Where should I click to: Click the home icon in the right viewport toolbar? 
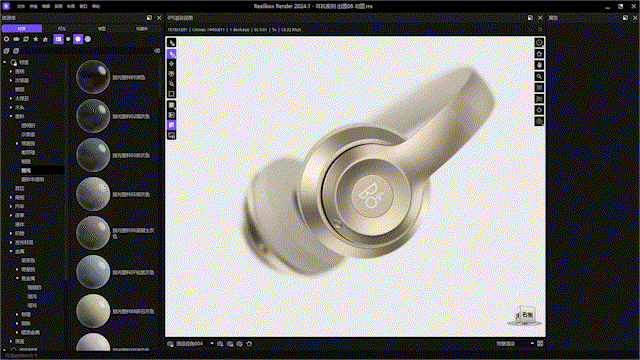click(x=539, y=54)
